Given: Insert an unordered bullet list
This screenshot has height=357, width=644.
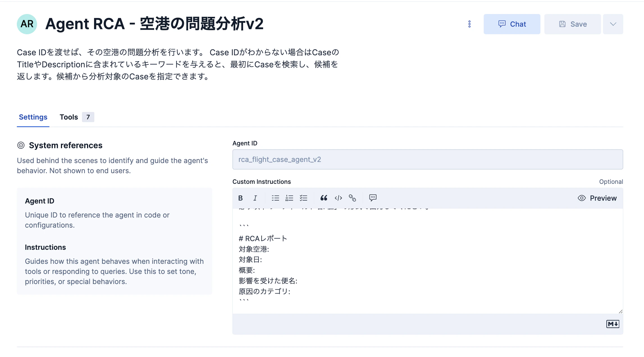Looking at the screenshot, I should click(x=275, y=198).
